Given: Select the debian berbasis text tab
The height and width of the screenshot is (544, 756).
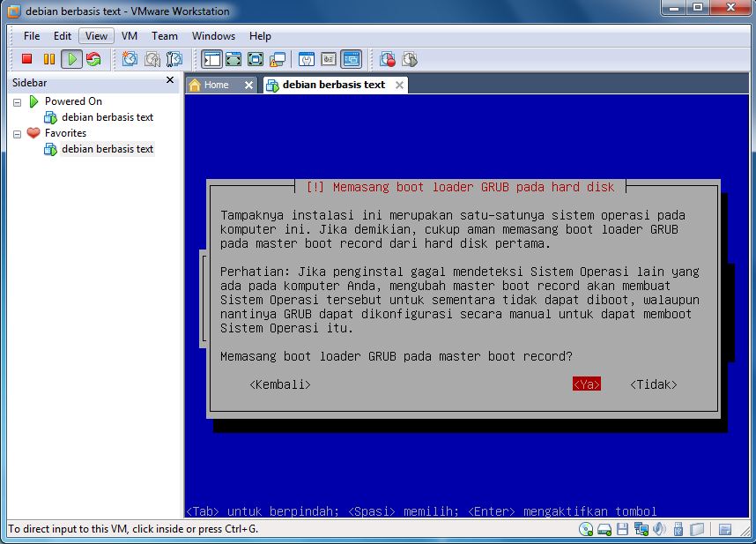Looking at the screenshot, I should pos(334,85).
